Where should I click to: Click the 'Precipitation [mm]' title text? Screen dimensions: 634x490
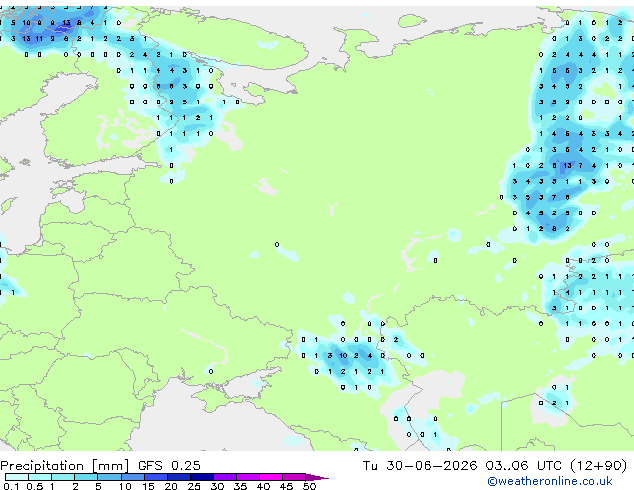pos(64,466)
